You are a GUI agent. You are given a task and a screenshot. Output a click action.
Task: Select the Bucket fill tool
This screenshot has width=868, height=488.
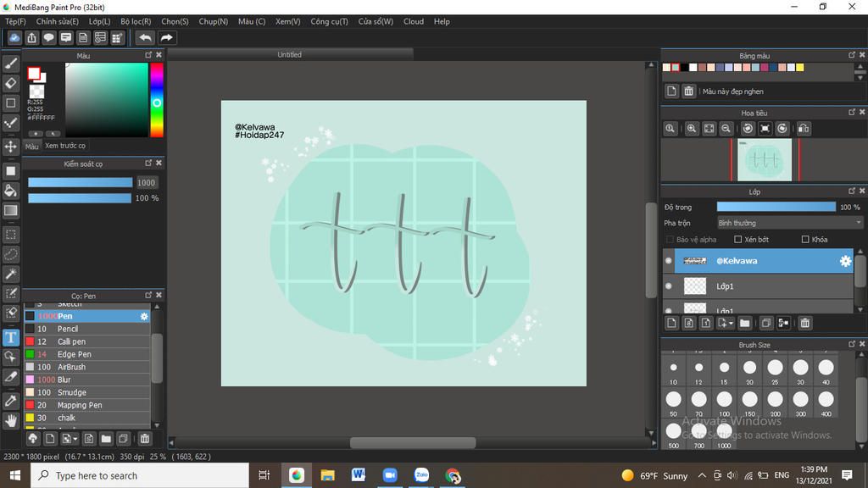click(10, 191)
